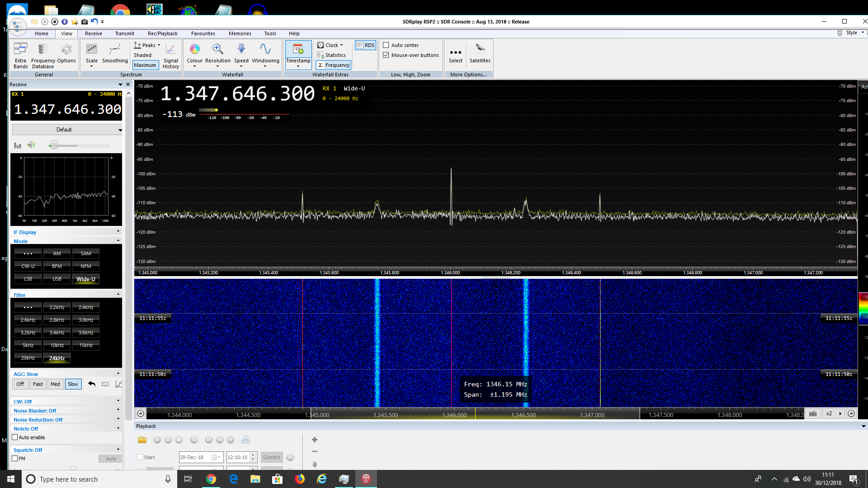Open the Favourites ribbon tab
The width and height of the screenshot is (868, 488).
click(x=203, y=33)
